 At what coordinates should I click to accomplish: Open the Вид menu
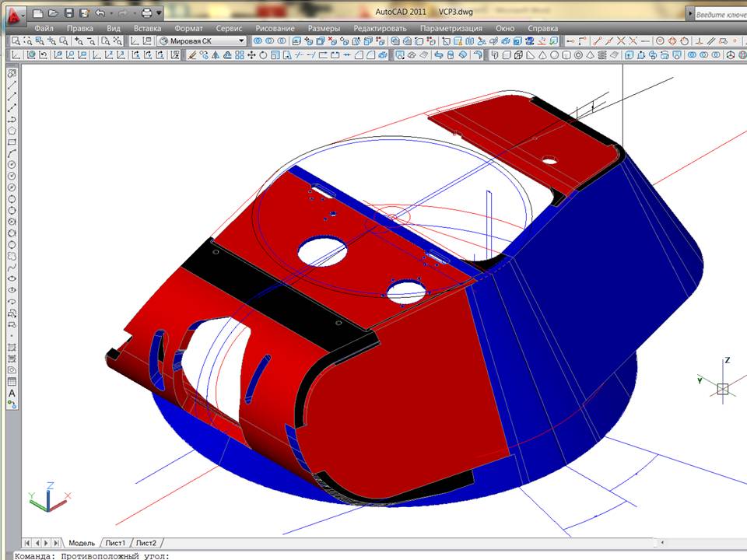(114, 29)
